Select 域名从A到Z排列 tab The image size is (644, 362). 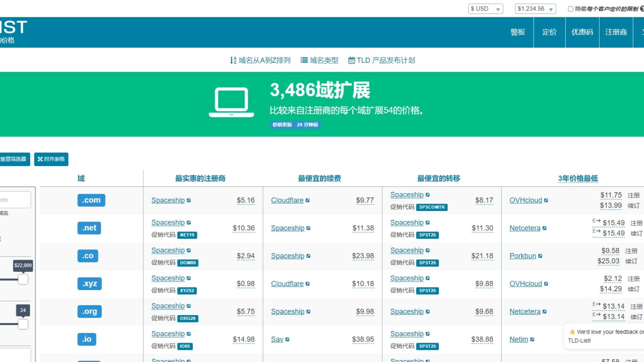(x=260, y=60)
